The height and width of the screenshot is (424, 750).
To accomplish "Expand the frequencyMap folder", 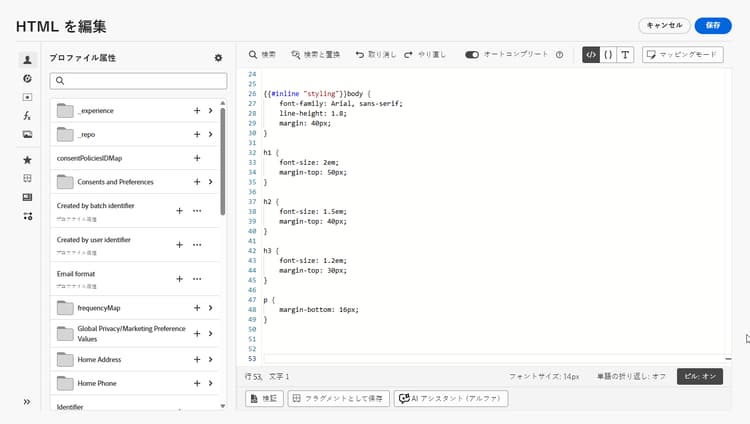I will coord(210,308).
